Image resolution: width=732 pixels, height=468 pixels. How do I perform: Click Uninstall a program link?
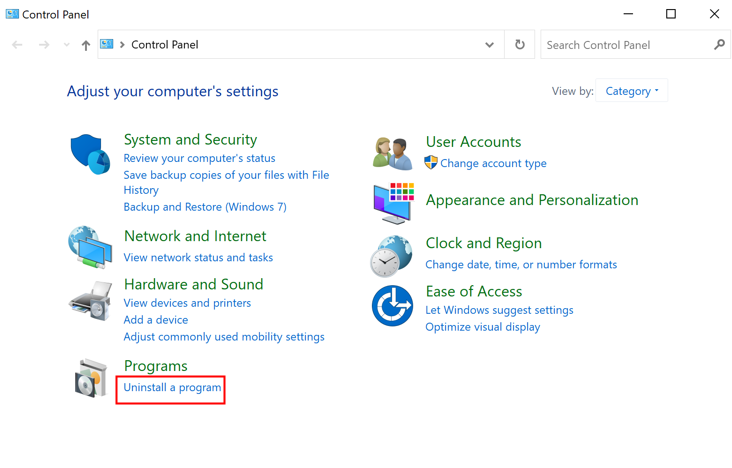pos(172,388)
